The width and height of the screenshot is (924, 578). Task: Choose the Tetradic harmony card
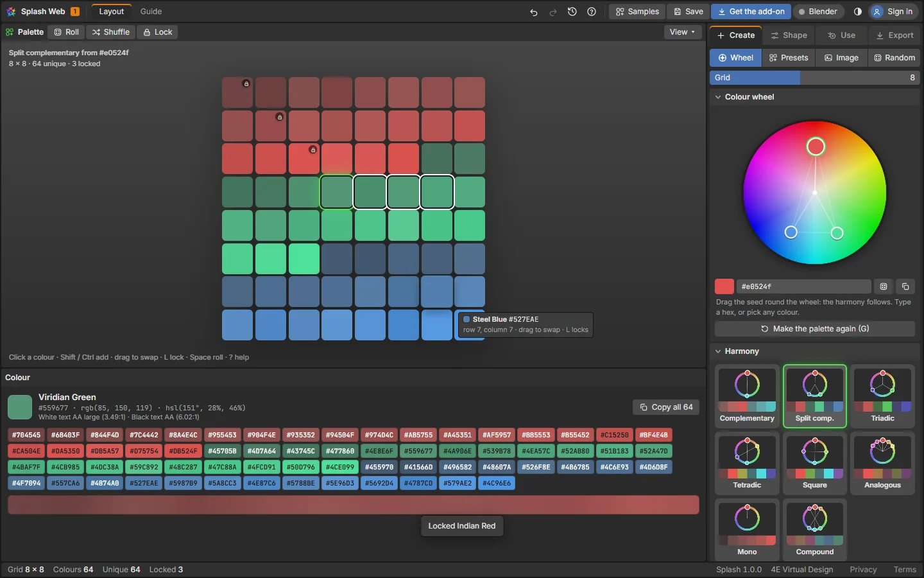click(747, 463)
